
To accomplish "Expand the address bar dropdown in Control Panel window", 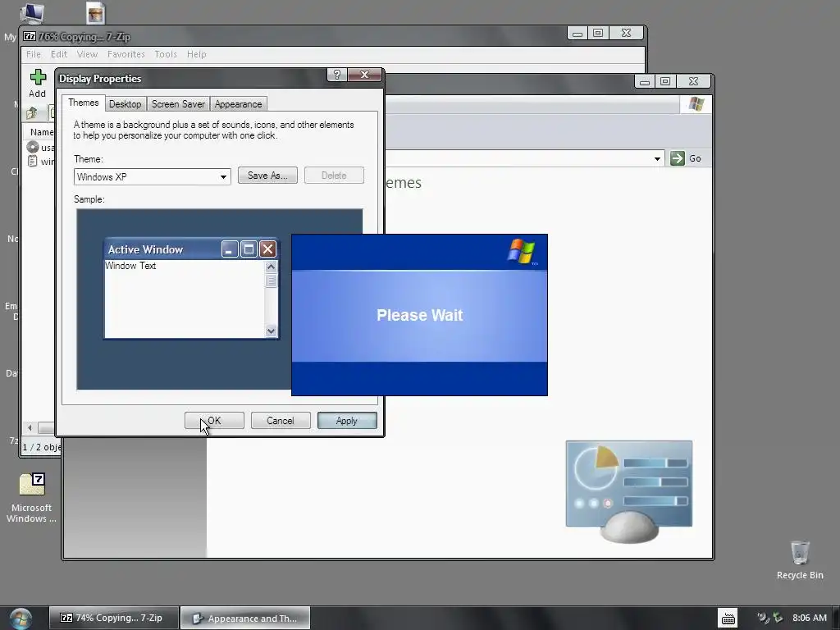I will (x=657, y=158).
